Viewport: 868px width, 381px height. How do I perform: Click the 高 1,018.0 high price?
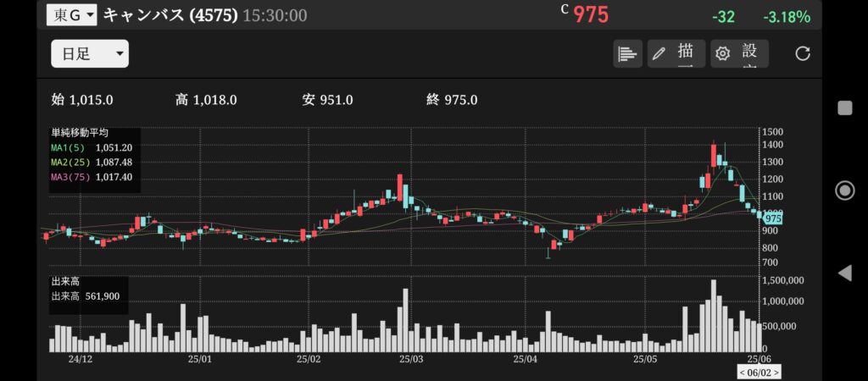[206, 100]
